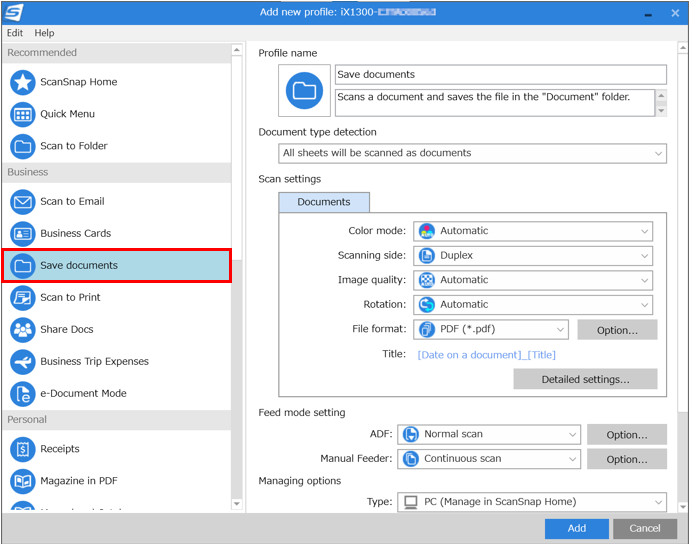Click Option button next to File format

pos(617,330)
